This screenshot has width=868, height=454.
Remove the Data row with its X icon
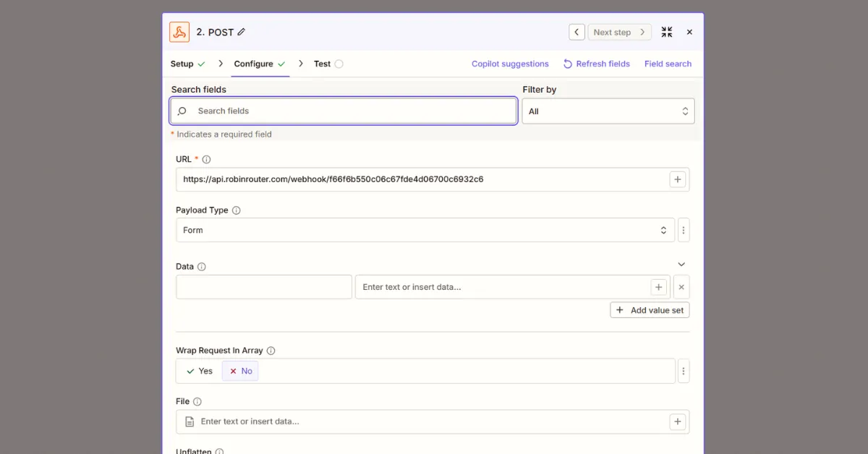pos(681,287)
